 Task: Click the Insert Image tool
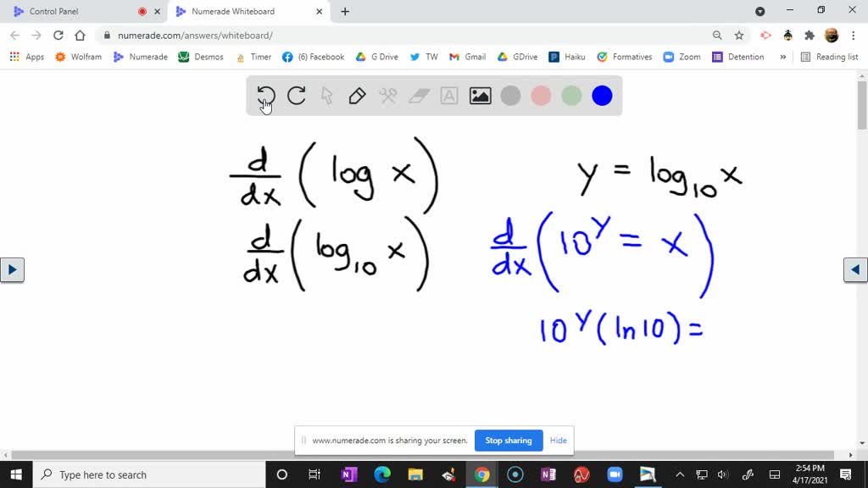480,96
